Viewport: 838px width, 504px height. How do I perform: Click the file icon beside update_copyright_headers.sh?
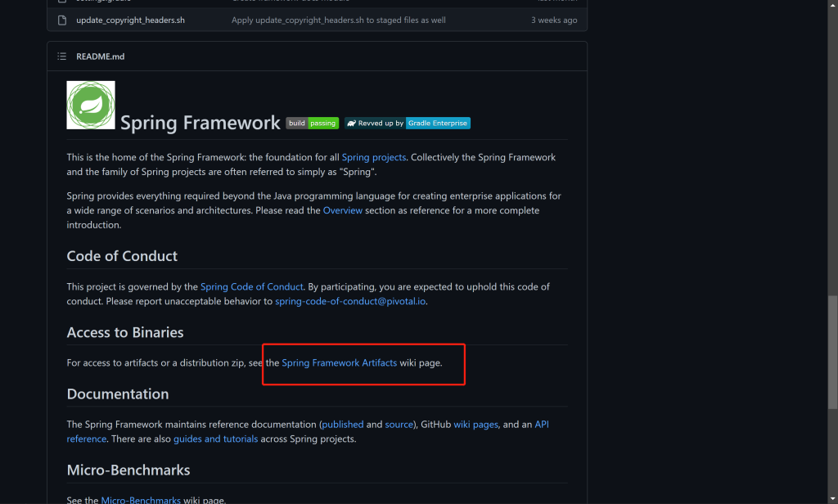(x=62, y=20)
